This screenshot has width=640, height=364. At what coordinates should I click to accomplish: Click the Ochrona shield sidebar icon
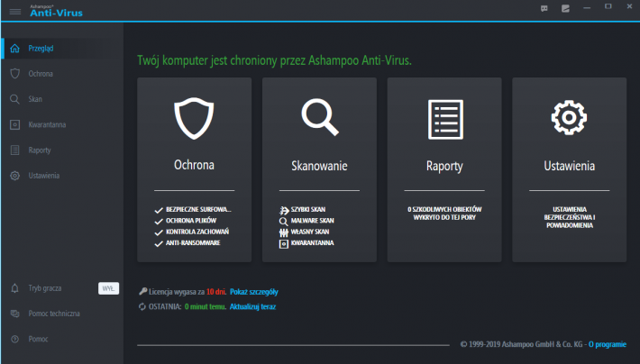14,74
